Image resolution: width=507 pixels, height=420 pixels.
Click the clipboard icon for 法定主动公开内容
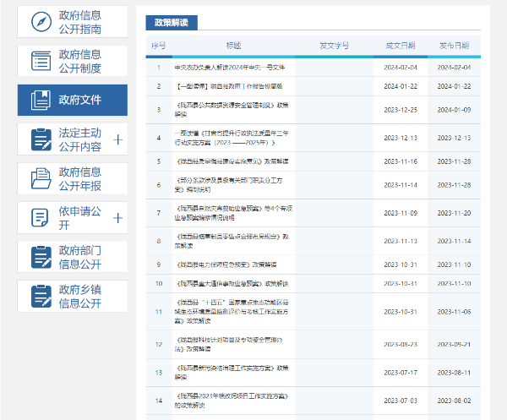41,139
